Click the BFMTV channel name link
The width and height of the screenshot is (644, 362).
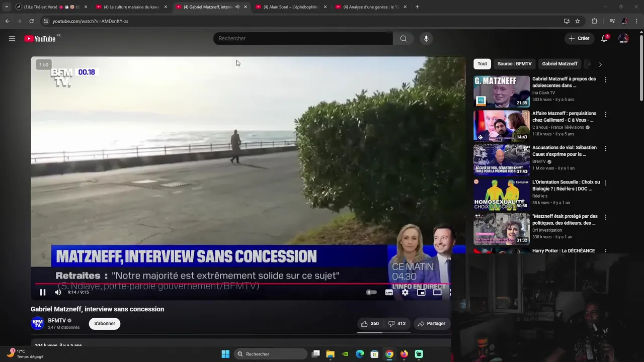[57, 320]
